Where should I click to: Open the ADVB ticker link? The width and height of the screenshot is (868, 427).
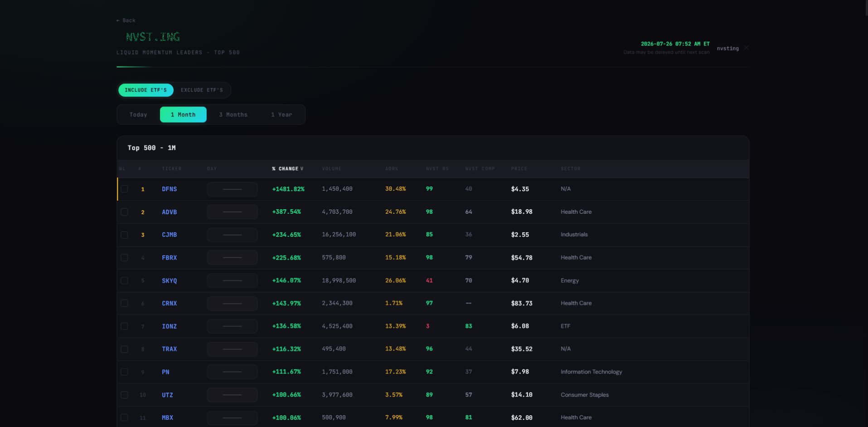(169, 212)
